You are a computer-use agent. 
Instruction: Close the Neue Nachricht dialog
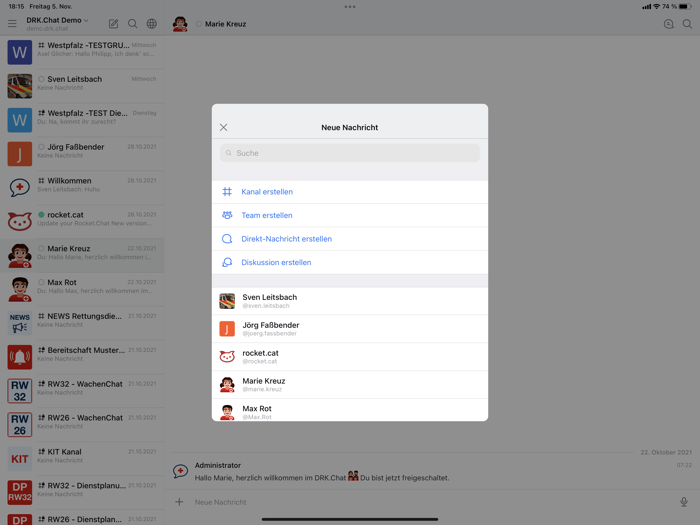pos(224,127)
